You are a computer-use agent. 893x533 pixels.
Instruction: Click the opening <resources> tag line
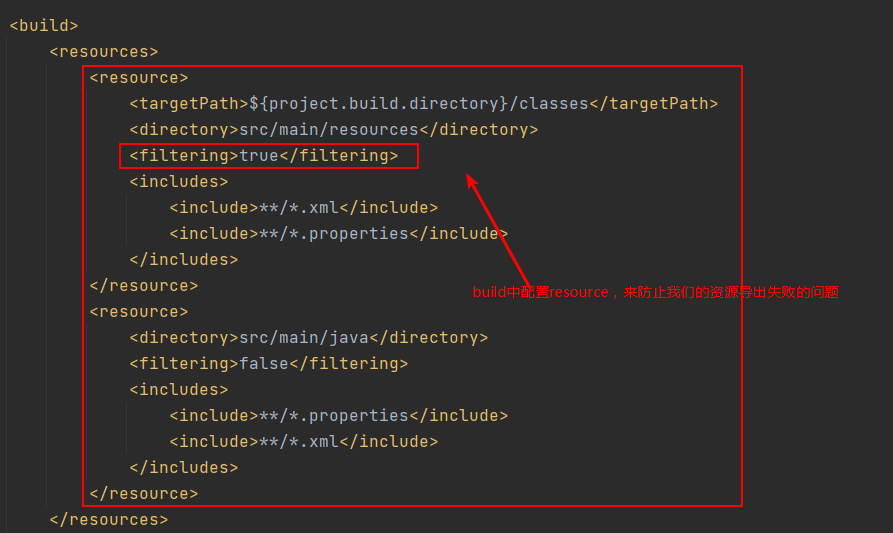click(104, 52)
